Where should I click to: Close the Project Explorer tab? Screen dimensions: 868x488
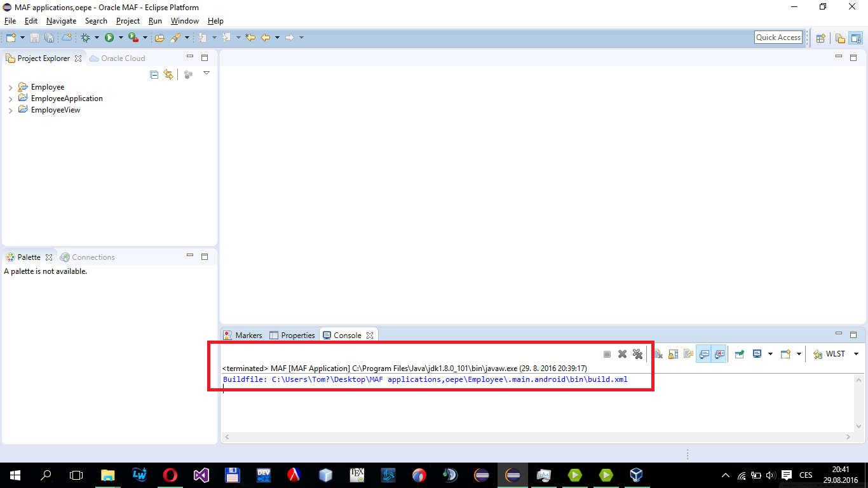pyautogui.click(x=78, y=58)
